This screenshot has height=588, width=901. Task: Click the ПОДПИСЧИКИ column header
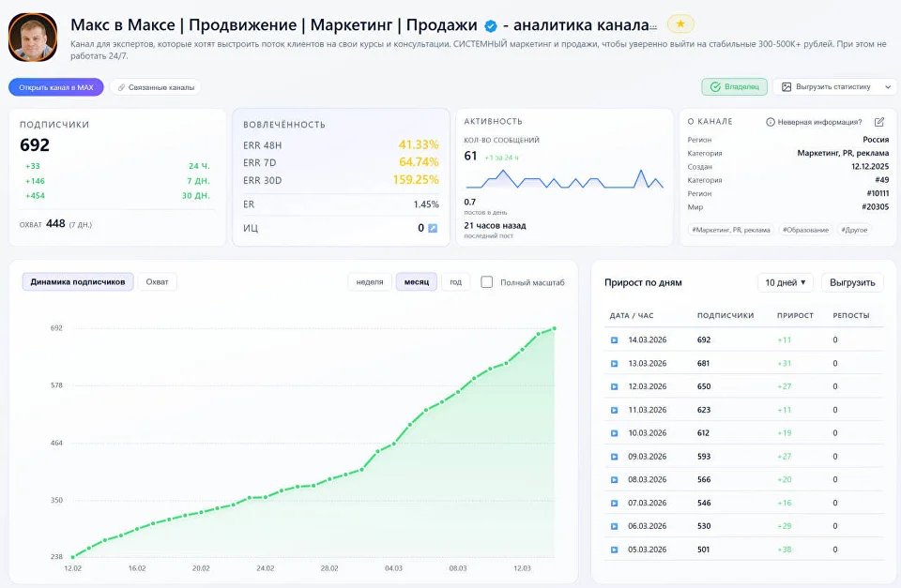tap(725, 316)
